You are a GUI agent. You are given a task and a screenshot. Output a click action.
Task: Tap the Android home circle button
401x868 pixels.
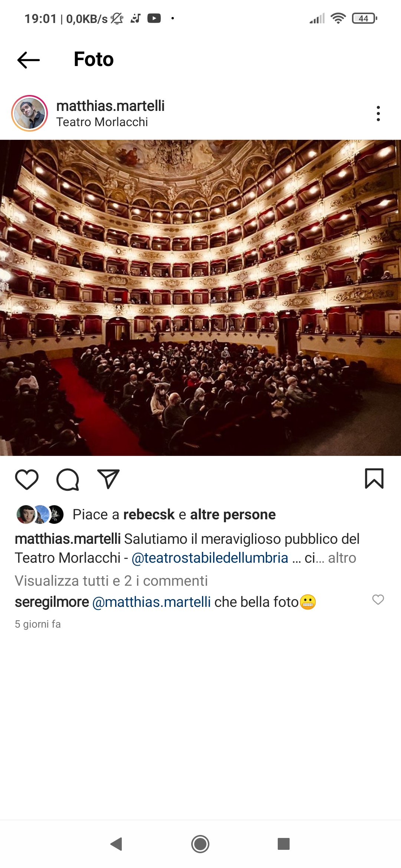200,844
